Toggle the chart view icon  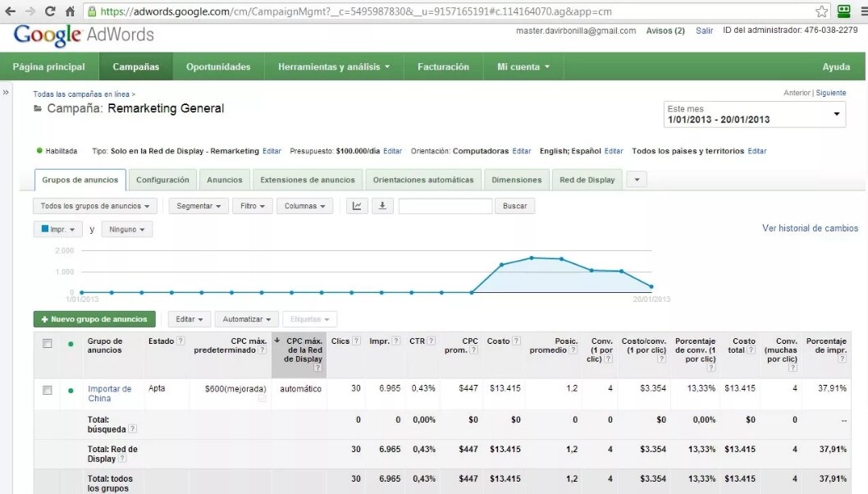pos(357,206)
